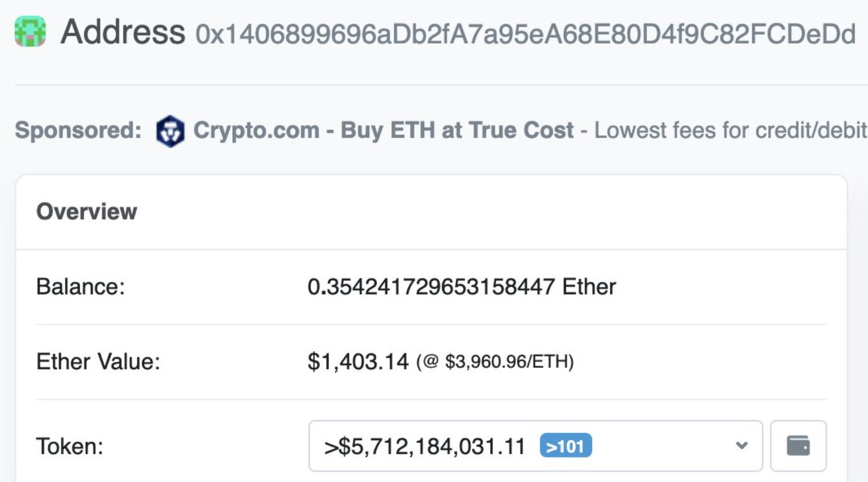Click the @ $3,960.96/ETH price text
Viewport: 868px width, 482px height.
click(495, 362)
